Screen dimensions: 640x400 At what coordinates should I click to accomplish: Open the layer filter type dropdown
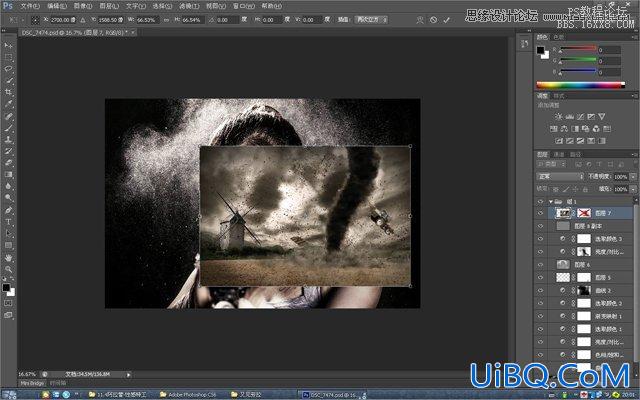pos(550,164)
